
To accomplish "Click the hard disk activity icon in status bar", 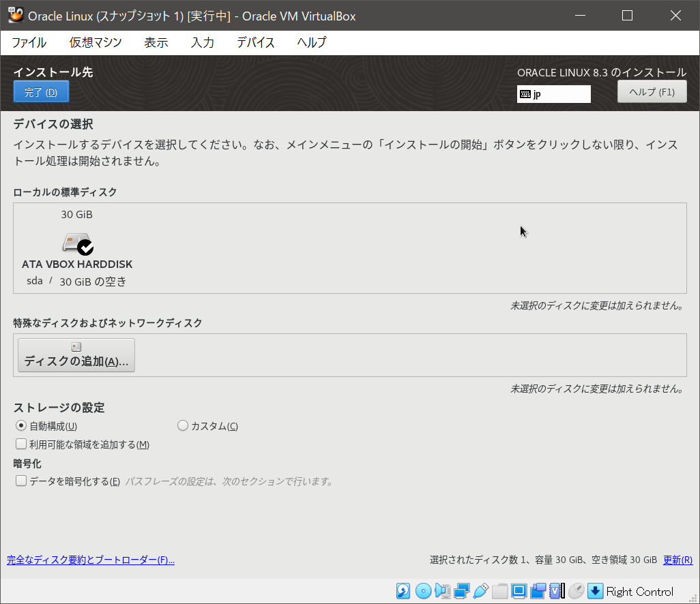I will (x=403, y=591).
